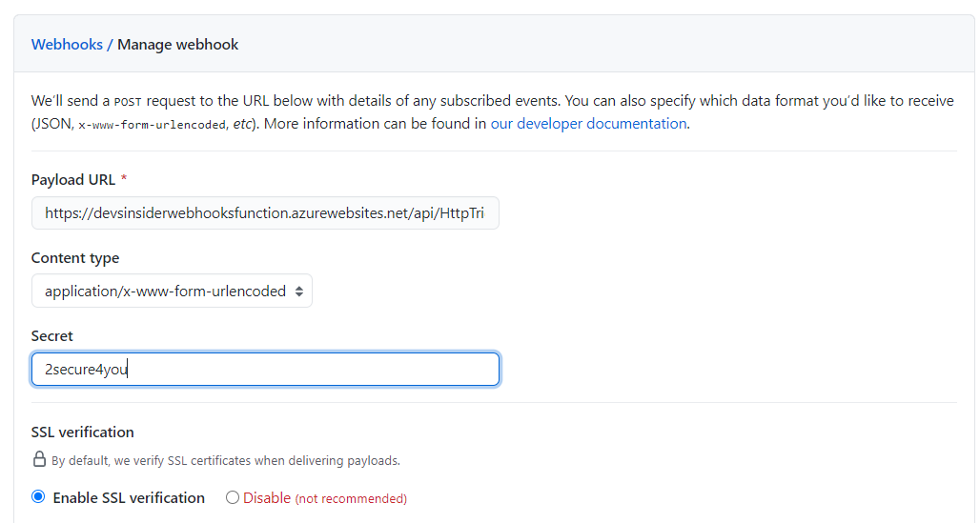Click the red "Disable" label text
Image resolution: width=980 pixels, height=523 pixels.
267,497
